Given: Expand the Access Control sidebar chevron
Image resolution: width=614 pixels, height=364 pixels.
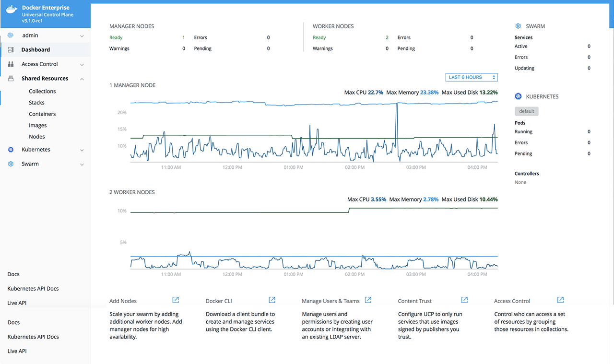Looking at the screenshot, I should point(82,65).
